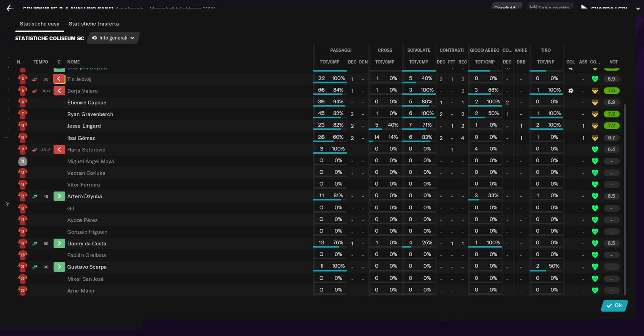Click Gonzalo Higuaín's number 18 shirt icon
This screenshot has width=644, height=336.
(22, 232)
